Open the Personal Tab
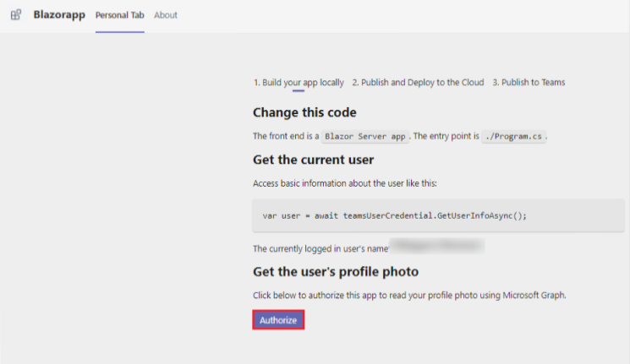630x364 pixels. pos(120,15)
